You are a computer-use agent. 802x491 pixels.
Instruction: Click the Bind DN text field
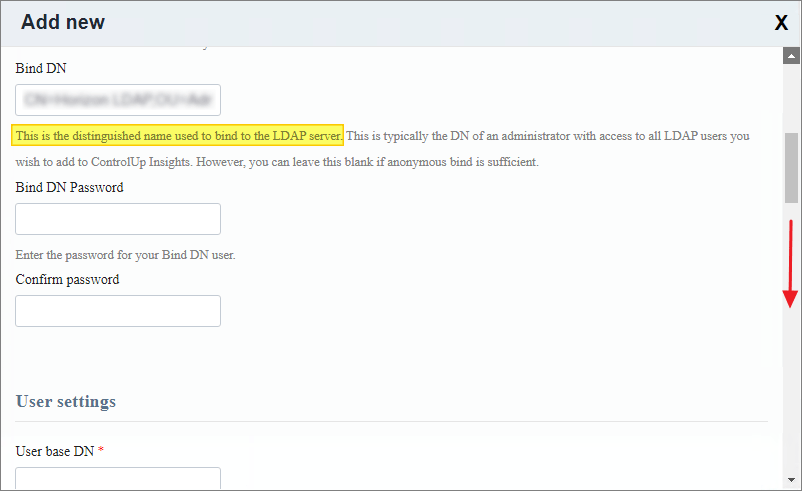118,100
